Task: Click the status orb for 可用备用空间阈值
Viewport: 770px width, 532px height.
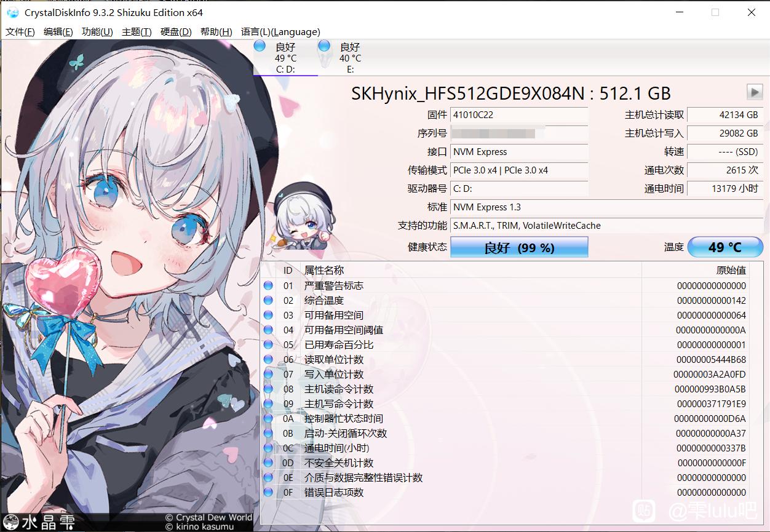Action: (268, 330)
